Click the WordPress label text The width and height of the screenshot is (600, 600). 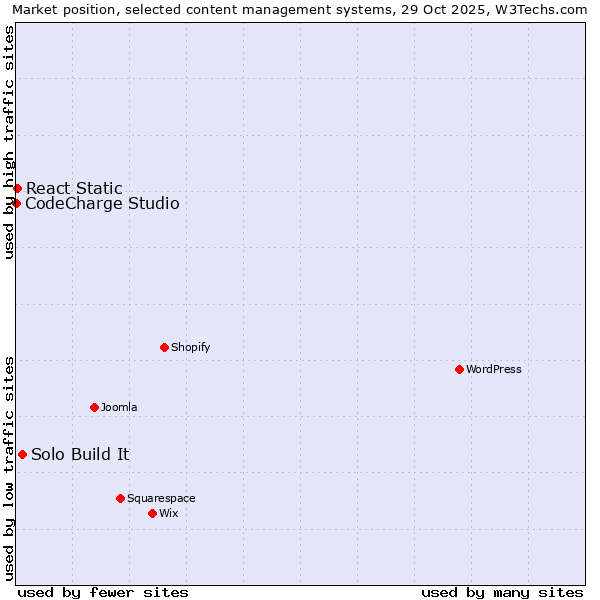point(493,369)
